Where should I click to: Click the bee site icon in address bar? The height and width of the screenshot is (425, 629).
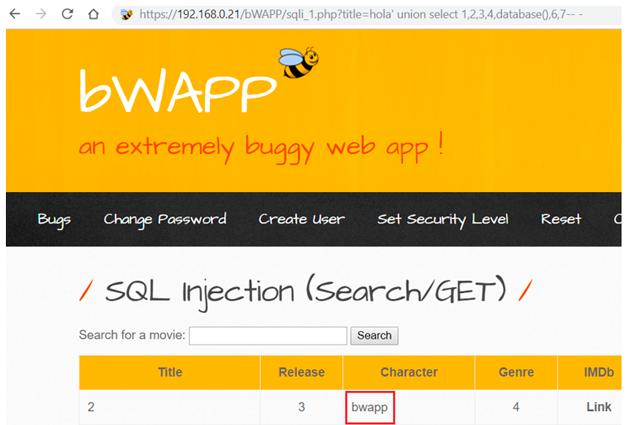[x=126, y=15]
